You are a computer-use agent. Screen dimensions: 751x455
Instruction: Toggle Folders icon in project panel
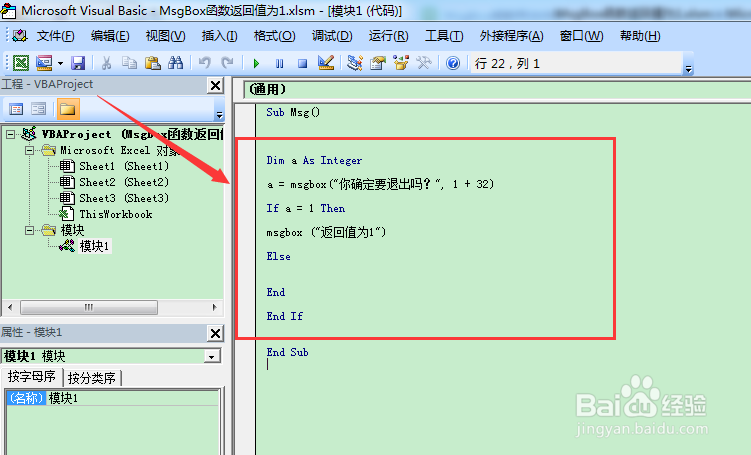point(68,109)
